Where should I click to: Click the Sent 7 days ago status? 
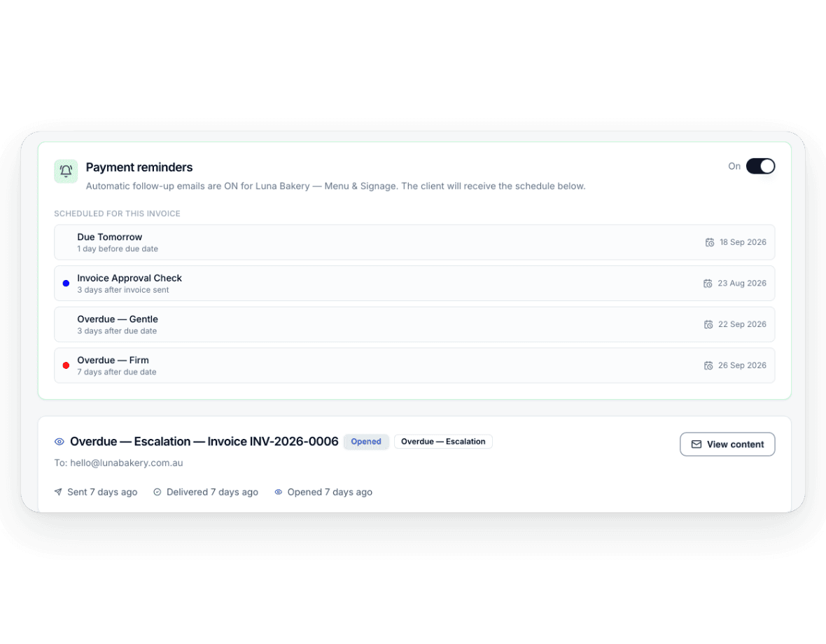[x=102, y=492]
